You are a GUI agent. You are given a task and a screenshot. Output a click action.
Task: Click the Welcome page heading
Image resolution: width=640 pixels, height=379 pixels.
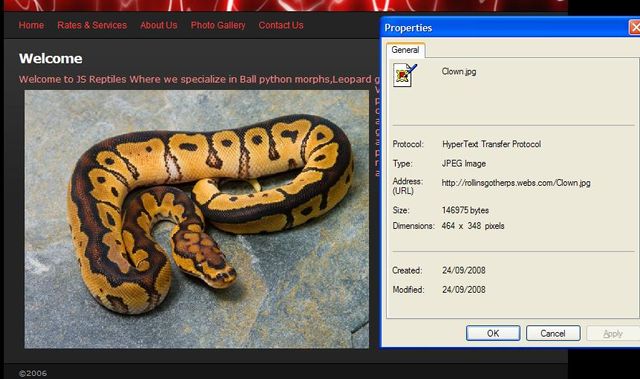(x=51, y=58)
